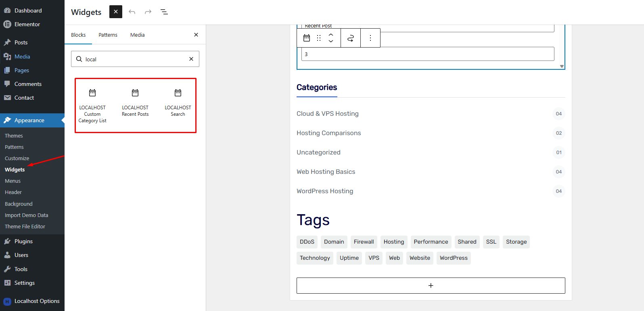Switch to the Patterns tab
This screenshot has height=311, width=644.
pos(108,35)
